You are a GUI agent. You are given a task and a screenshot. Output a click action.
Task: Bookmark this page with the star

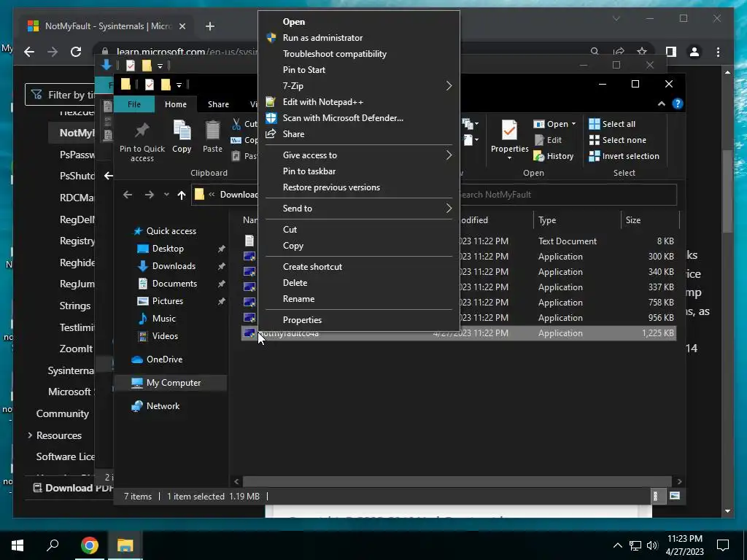pyautogui.click(x=642, y=52)
